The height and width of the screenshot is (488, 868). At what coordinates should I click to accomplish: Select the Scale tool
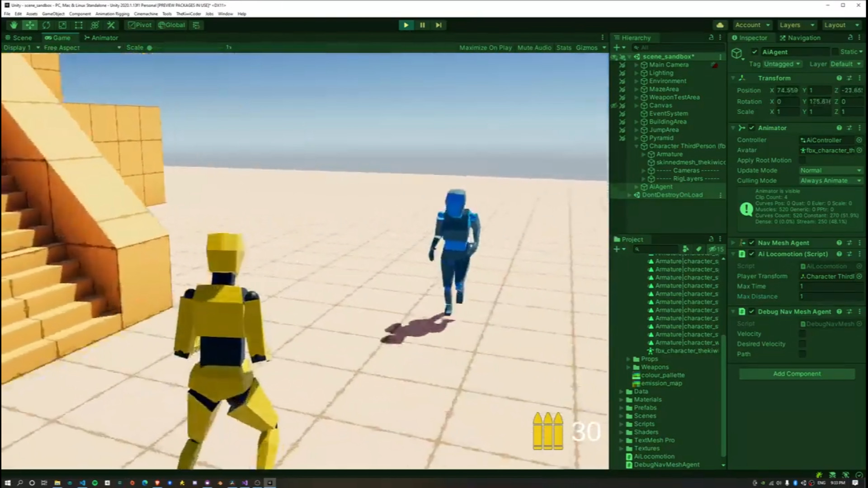(62, 25)
